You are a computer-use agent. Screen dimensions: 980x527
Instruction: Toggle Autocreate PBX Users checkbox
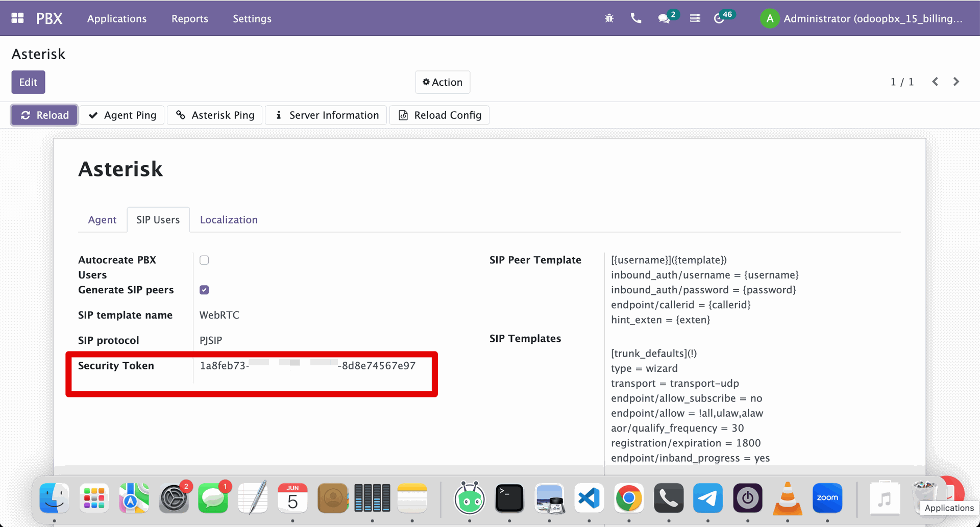[x=204, y=260]
